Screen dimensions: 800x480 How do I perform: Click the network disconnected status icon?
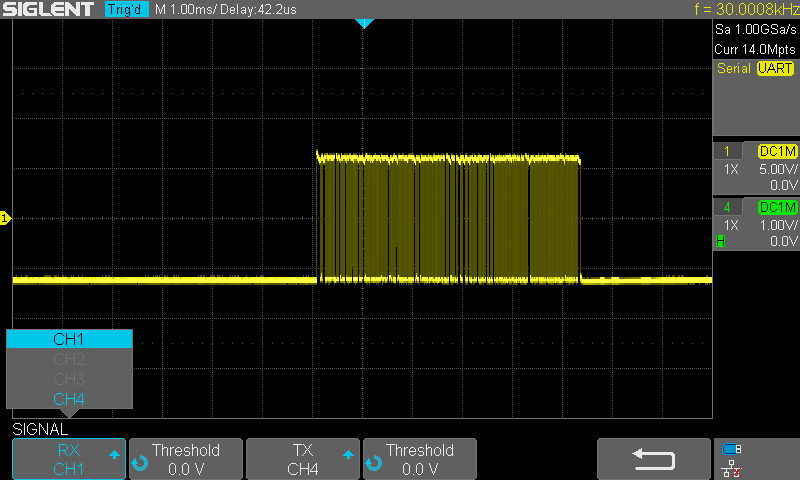coord(732,469)
